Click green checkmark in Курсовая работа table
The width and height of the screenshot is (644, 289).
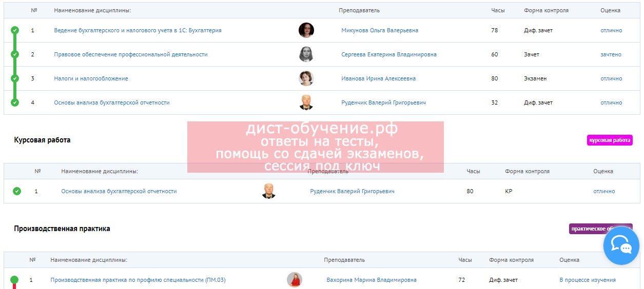click(17, 191)
